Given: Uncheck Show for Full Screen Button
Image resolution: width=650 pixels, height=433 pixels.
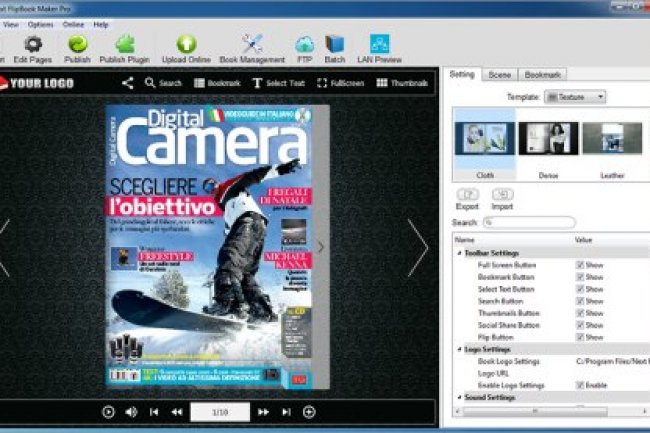Looking at the screenshot, I should (580, 265).
